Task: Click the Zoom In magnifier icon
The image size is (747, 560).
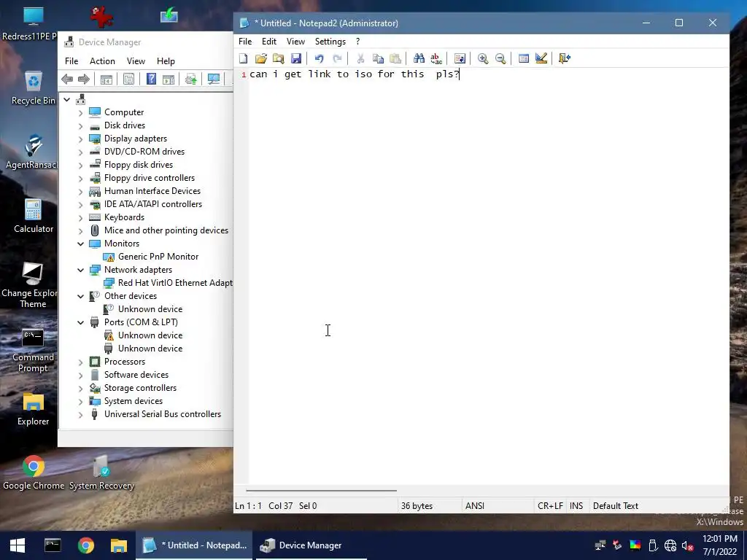Action: pyautogui.click(x=483, y=58)
